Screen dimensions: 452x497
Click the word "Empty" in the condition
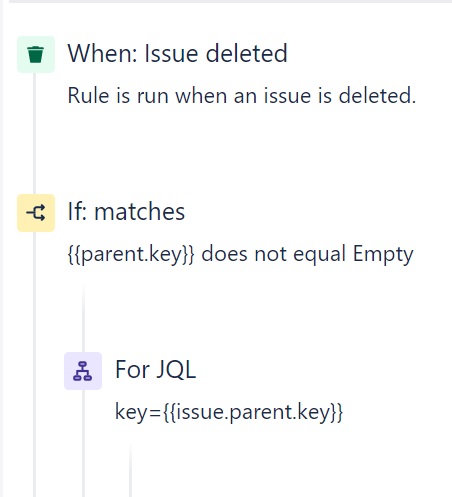(383, 254)
